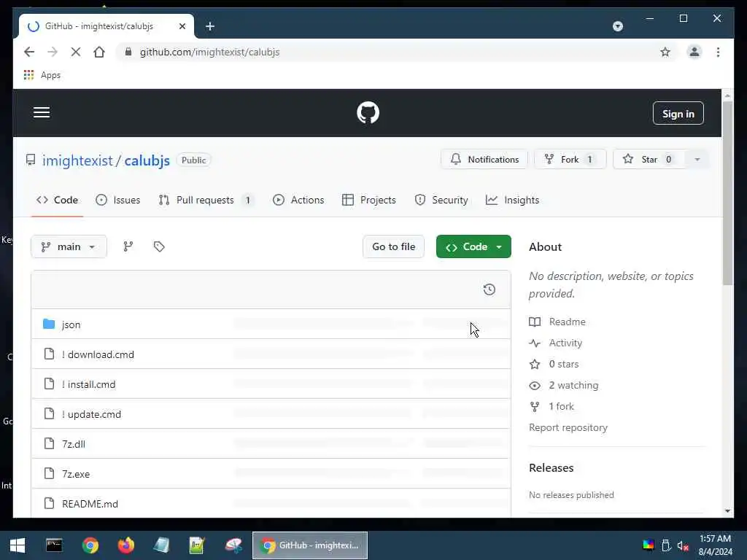
Task: Open the Windows Start menu
Action: pyautogui.click(x=18, y=545)
